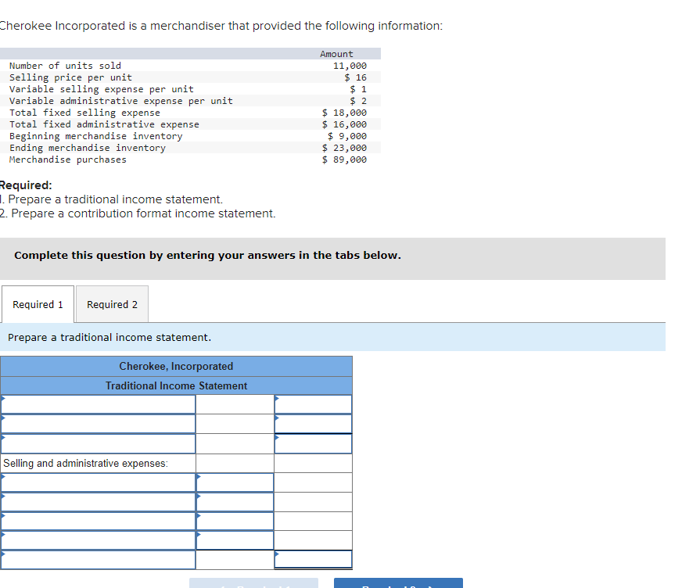Open the first dropdown below Selling and administrative expenses
Viewport: 700px width, 588px height.
99,482
